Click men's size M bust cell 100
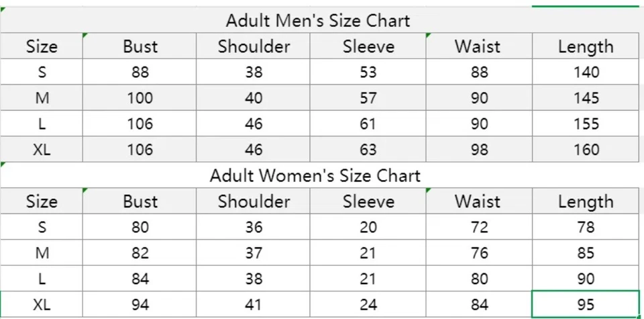The image size is (644, 319). 140,98
